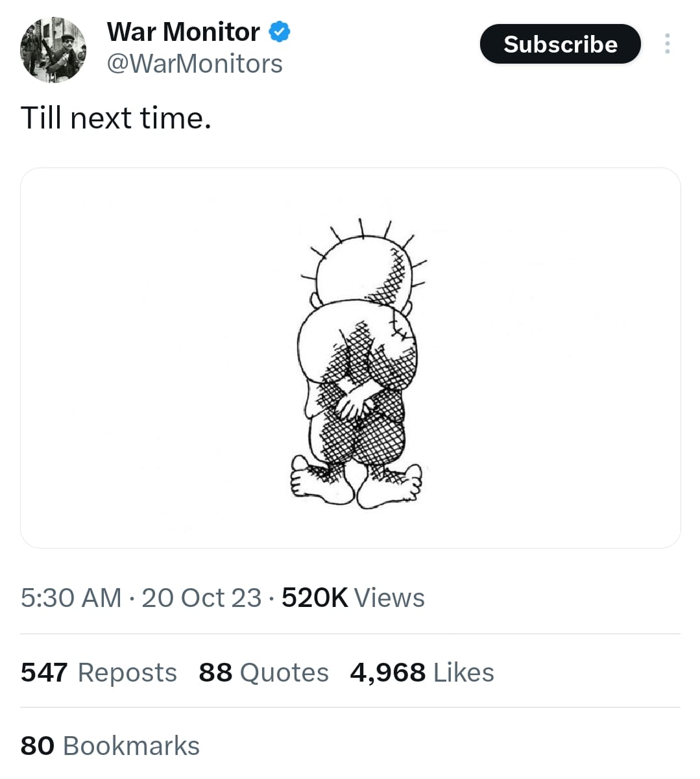Screen dimensions: 700x779
Task: Click the number 547 beside Reposts
Action: pyautogui.click(x=44, y=673)
